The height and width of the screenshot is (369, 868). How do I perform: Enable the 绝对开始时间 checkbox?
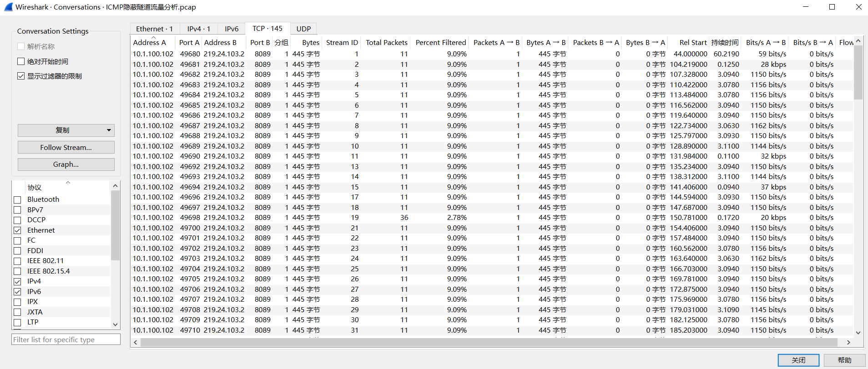click(21, 61)
